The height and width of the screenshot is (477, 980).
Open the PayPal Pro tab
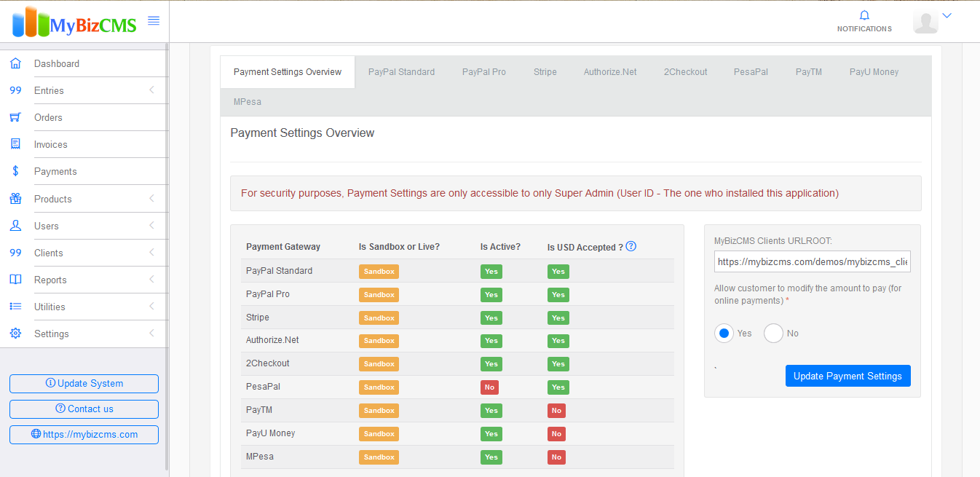484,72
